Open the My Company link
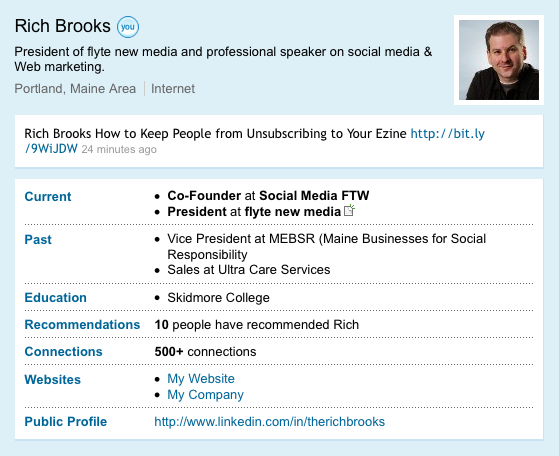The height and width of the screenshot is (456, 559). click(205, 395)
